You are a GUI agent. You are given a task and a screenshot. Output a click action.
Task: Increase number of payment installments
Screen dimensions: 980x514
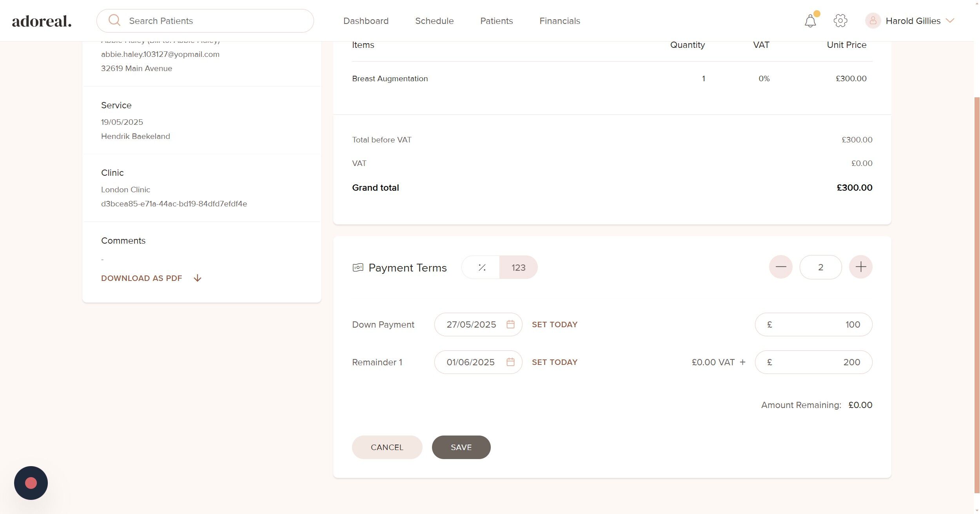[860, 267]
